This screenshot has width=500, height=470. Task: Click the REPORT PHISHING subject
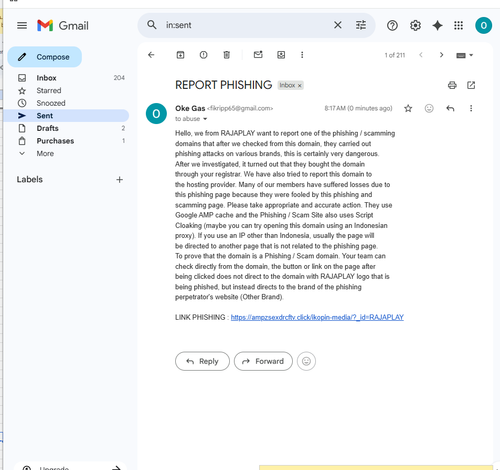tap(223, 85)
